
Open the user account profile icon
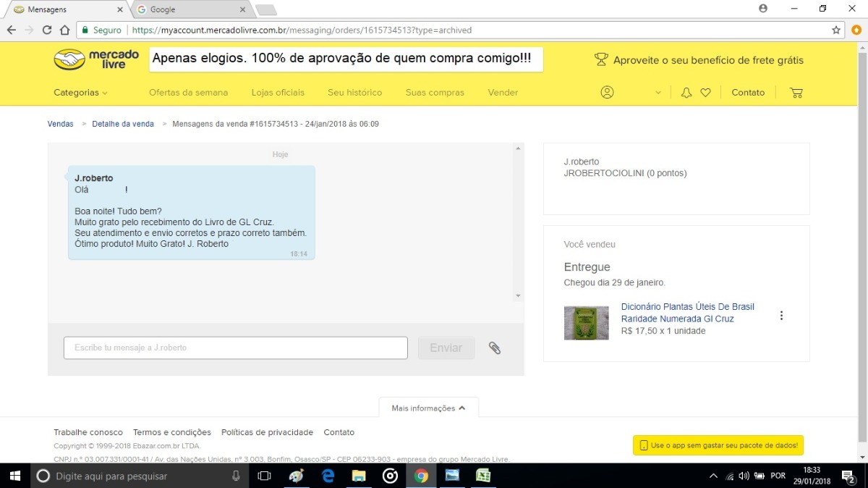(x=608, y=93)
